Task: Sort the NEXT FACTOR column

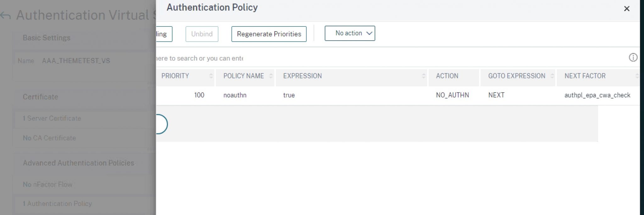Action: point(638,76)
